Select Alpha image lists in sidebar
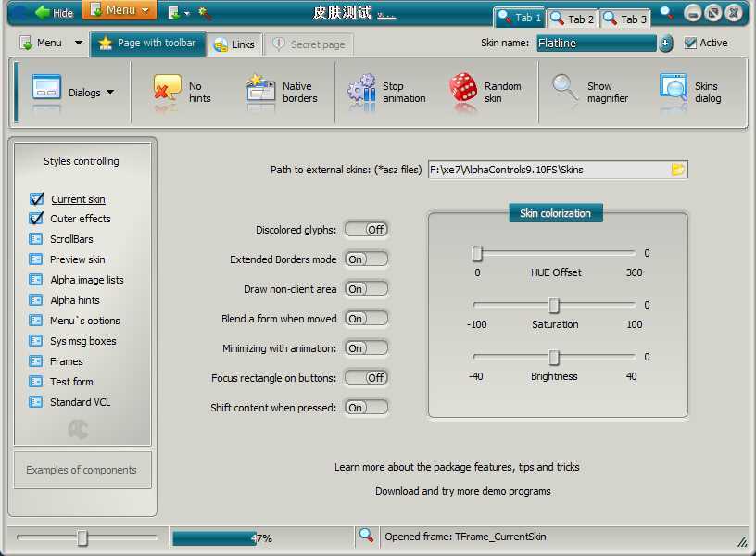This screenshot has height=556, width=756. point(86,280)
